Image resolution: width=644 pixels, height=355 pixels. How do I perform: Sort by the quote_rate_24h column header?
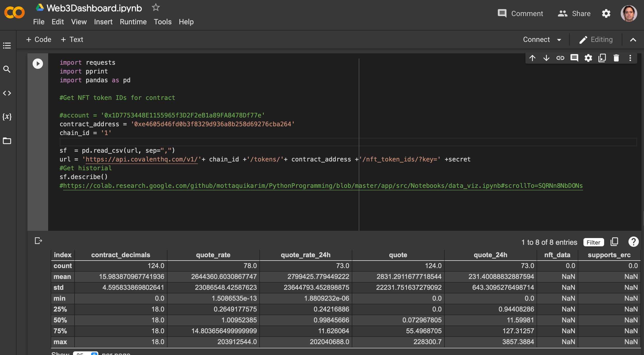pos(306,255)
